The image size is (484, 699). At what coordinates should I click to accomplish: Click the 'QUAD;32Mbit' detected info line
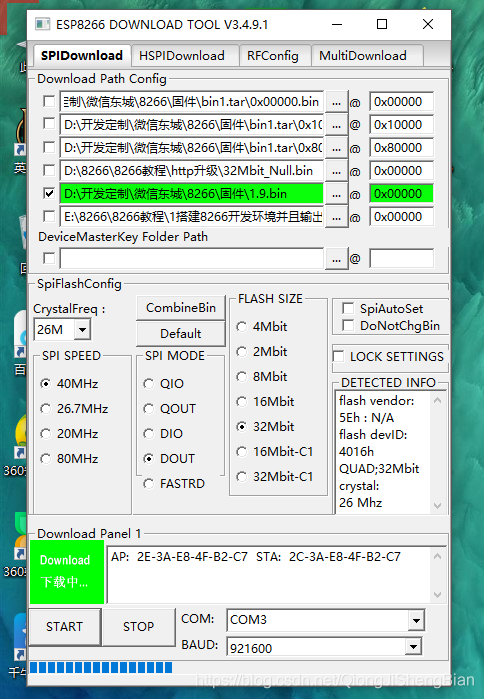[379, 469]
